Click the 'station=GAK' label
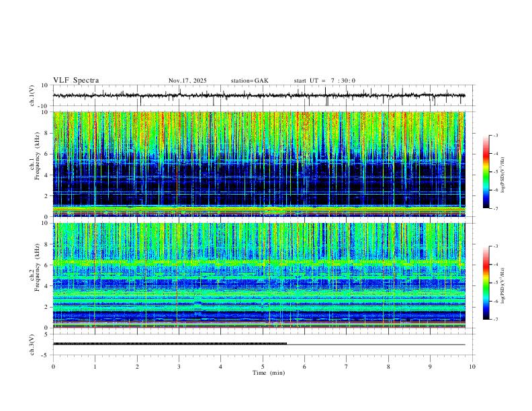The width and height of the screenshot is (532, 411). click(x=249, y=81)
